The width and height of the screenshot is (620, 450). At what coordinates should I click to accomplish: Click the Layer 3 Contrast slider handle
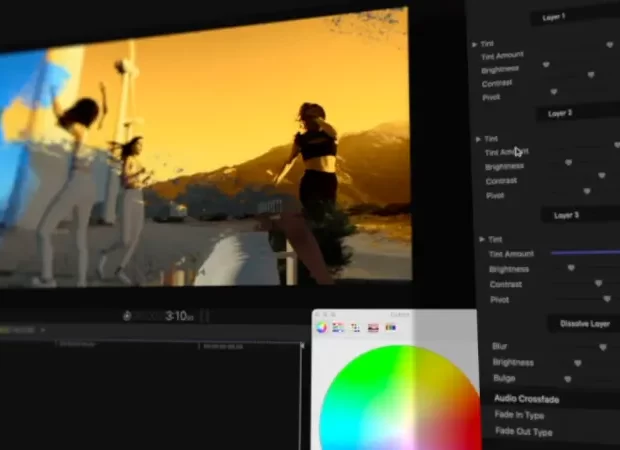pos(598,283)
